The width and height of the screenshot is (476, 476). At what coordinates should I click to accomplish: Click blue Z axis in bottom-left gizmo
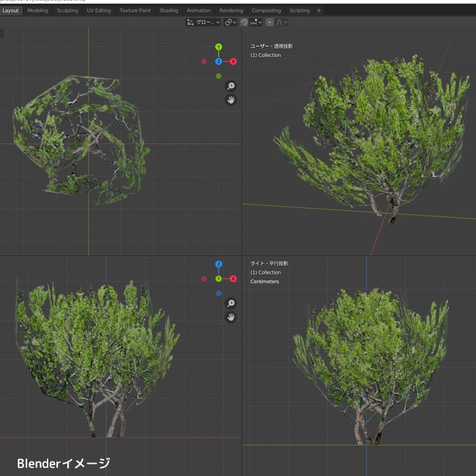pos(218,264)
